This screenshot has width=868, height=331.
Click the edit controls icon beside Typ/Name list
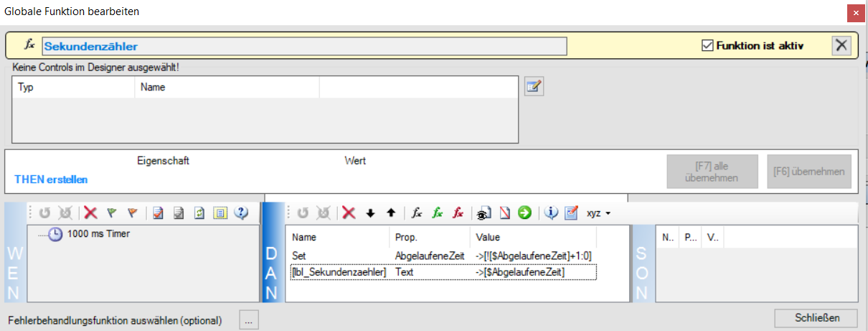533,88
